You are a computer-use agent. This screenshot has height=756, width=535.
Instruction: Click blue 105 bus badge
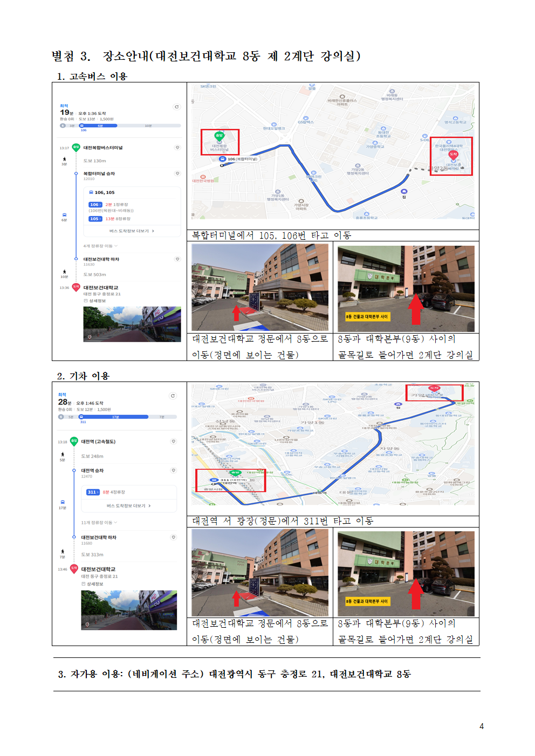95,219
